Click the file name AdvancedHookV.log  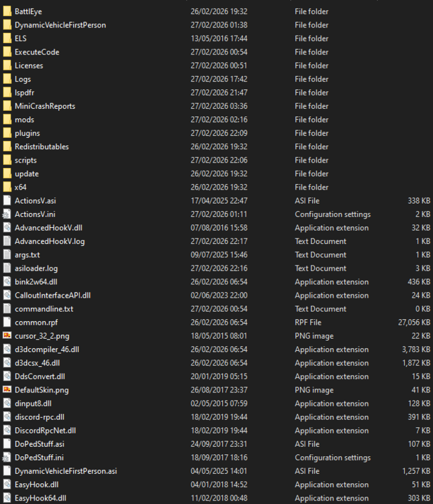point(50,241)
